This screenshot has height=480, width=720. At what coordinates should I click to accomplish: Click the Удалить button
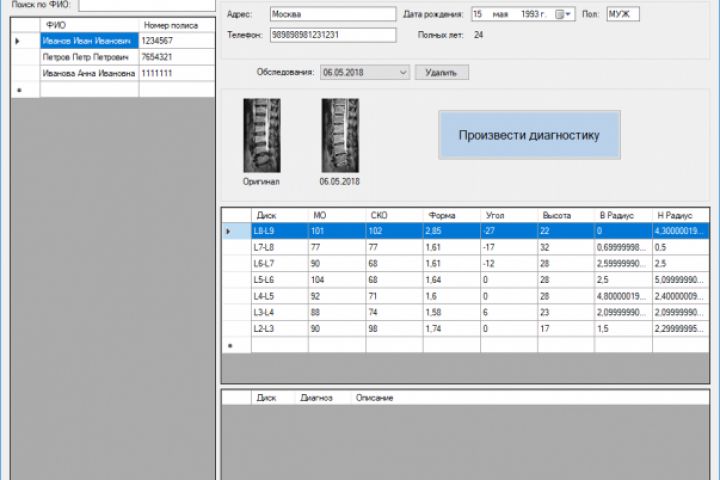tap(442, 73)
